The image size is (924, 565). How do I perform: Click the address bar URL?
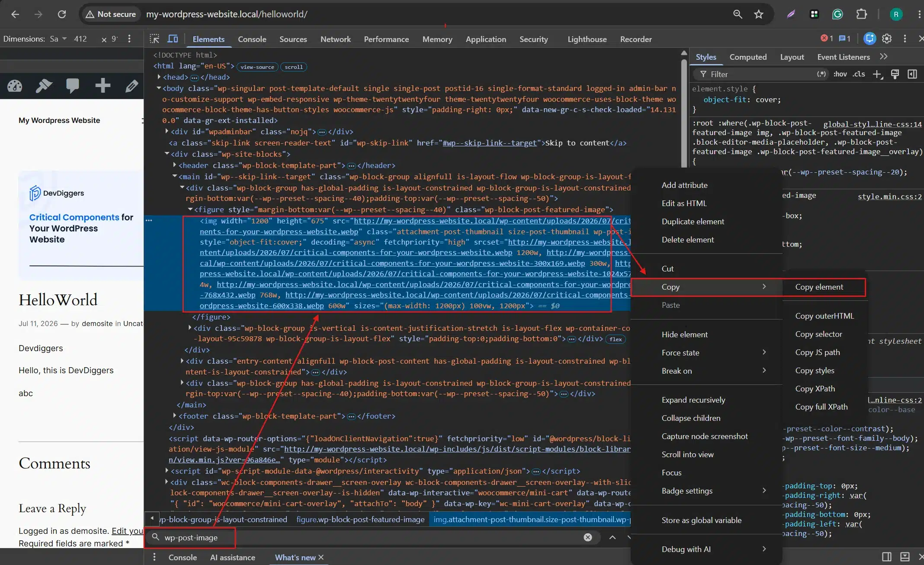coord(227,14)
